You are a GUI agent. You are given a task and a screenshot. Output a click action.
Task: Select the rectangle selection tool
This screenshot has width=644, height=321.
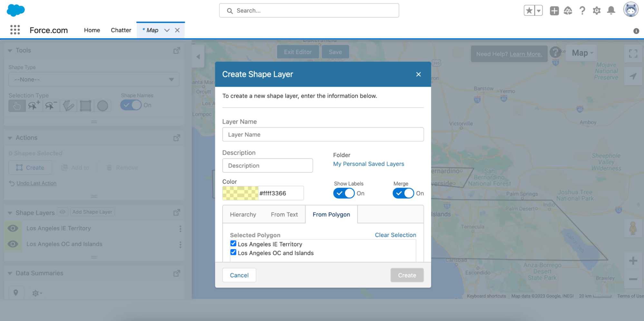85,106
